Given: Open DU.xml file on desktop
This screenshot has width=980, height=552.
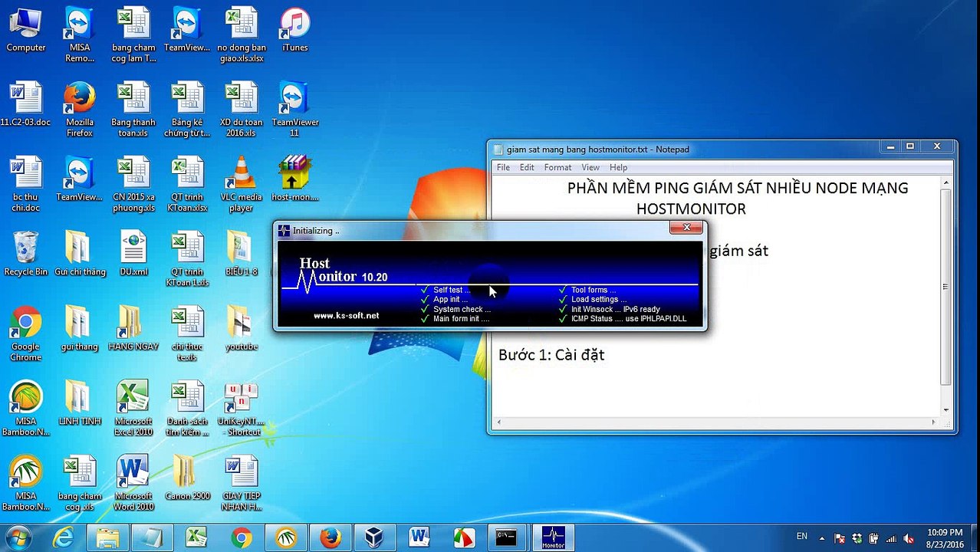Looking at the screenshot, I should [x=133, y=254].
